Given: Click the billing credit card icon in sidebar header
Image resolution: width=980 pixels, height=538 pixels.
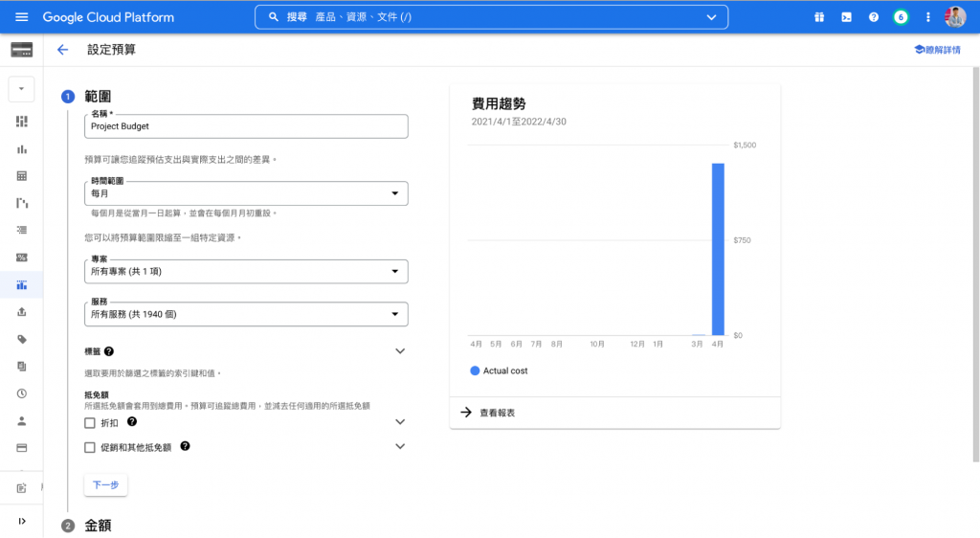Looking at the screenshot, I should 22,50.
